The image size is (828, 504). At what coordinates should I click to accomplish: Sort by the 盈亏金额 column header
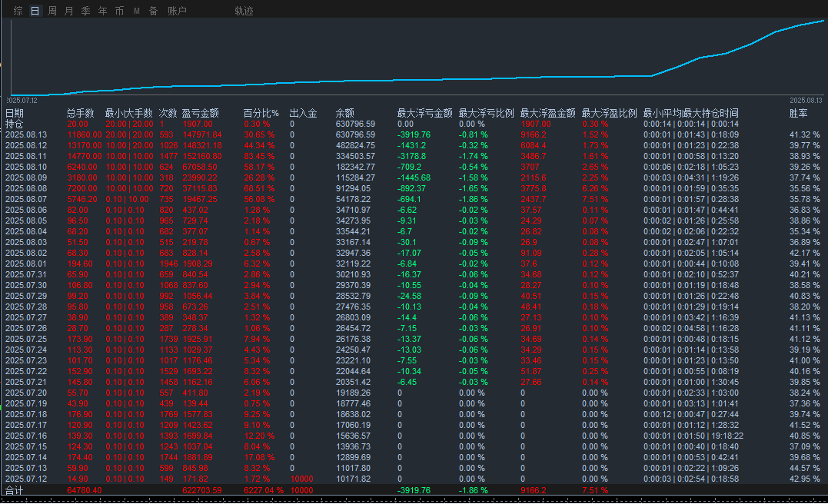tap(200, 113)
